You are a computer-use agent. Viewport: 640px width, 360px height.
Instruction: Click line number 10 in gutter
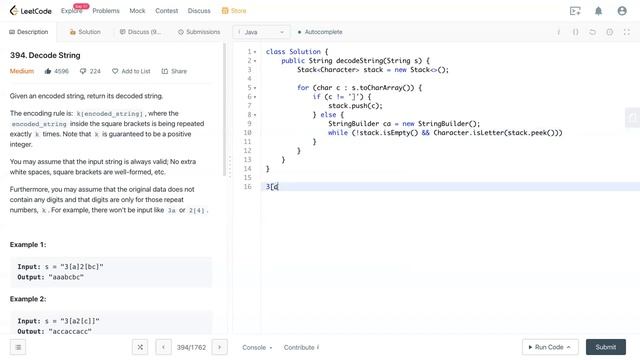(x=247, y=133)
